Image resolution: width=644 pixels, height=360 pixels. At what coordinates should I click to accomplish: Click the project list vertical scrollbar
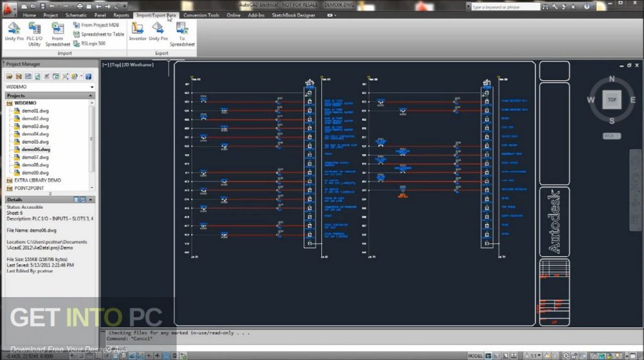pos(92,138)
